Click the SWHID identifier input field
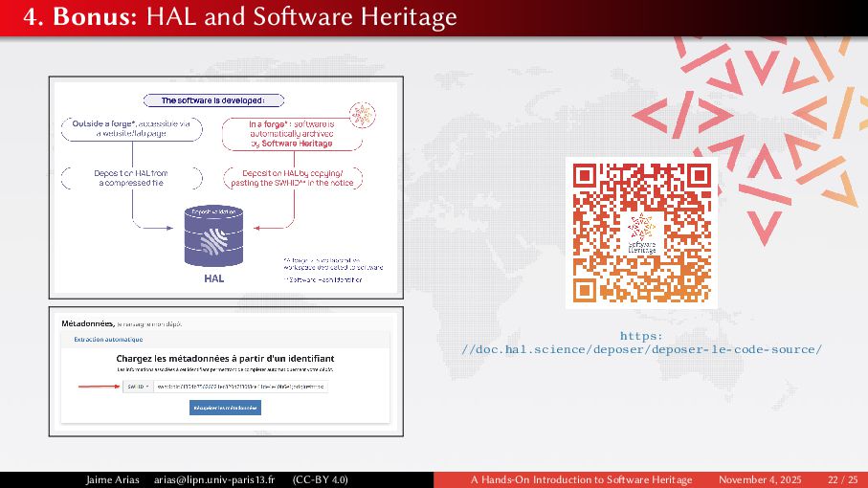 point(241,387)
